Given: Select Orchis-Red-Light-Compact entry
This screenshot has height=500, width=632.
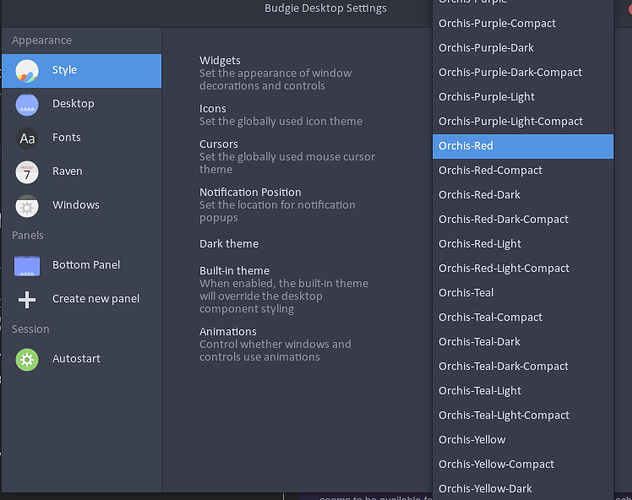Looking at the screenshot, I should pyautogui.click(x=523, y=269).
